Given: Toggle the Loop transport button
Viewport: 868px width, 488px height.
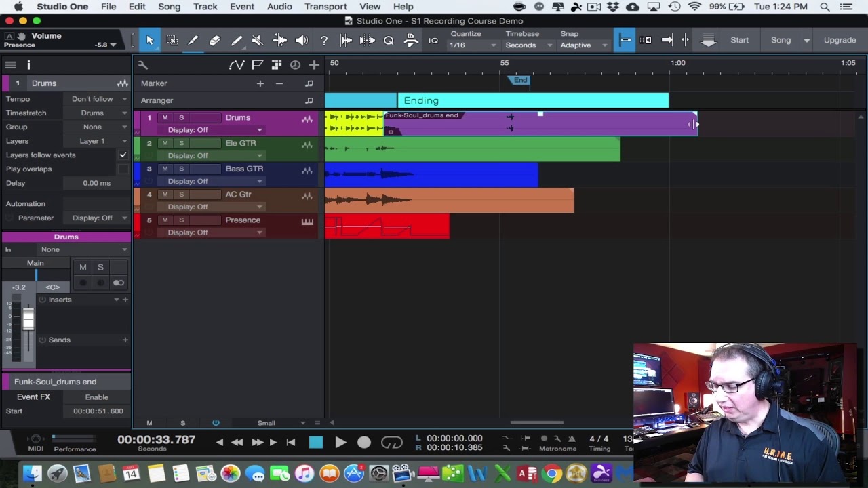Looking at the screenshot, I should point(391,443).
